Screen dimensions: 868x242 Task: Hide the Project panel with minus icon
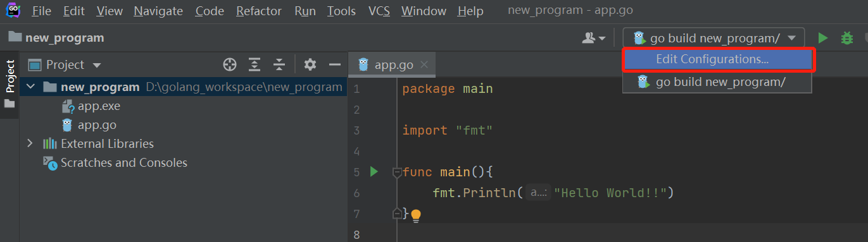pos(334,64)
